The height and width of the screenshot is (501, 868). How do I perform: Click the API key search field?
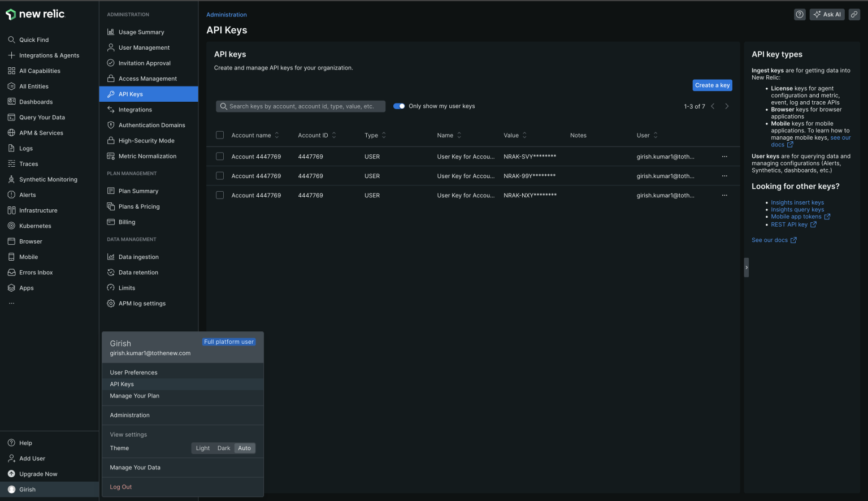point(300,106)
